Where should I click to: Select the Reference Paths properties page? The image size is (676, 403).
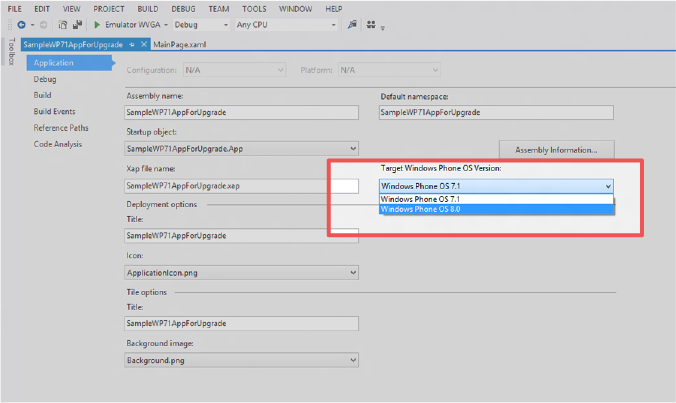point(61,128)
